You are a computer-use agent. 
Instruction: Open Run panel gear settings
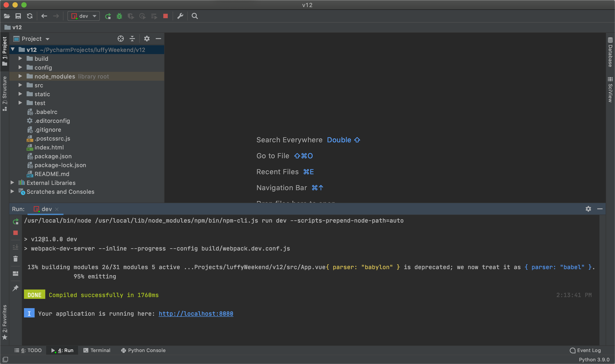click(x=588, y=209)
